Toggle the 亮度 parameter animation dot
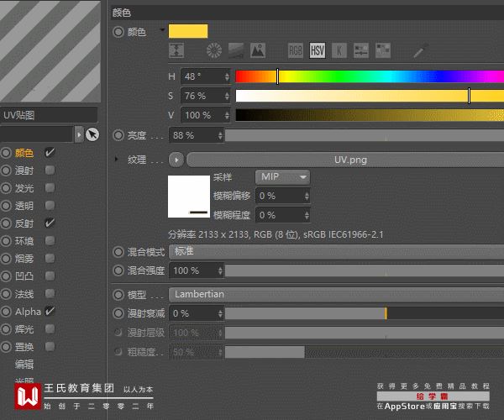 [x=118, y=135]
